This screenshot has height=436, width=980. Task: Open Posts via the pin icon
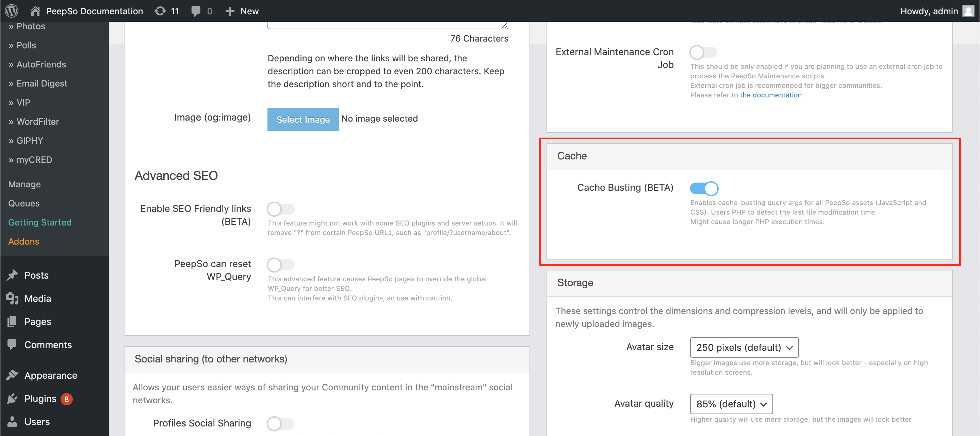[x=12, y=275]
